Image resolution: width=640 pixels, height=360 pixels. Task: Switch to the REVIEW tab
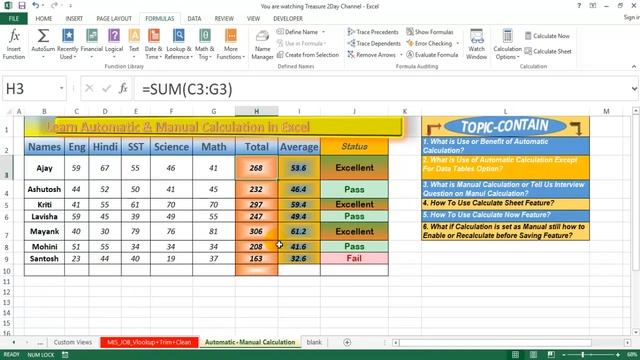224,18
